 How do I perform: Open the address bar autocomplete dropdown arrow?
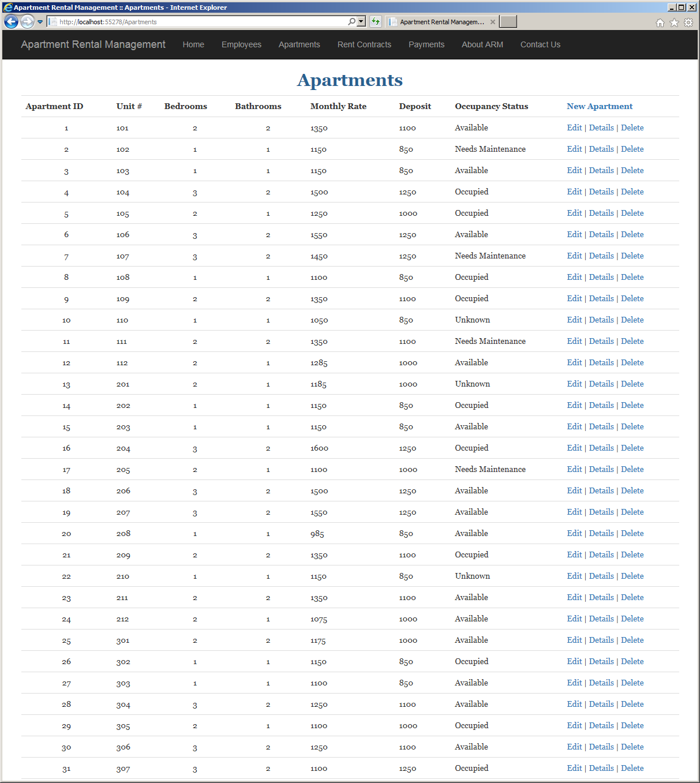(361, 21)
